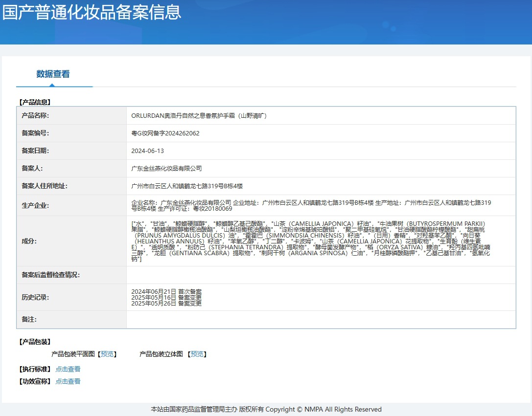Screen dimensions: 532x416
Task: Select the 2024年06月21日 首次备案 history entry
Action: click(166, 292)
